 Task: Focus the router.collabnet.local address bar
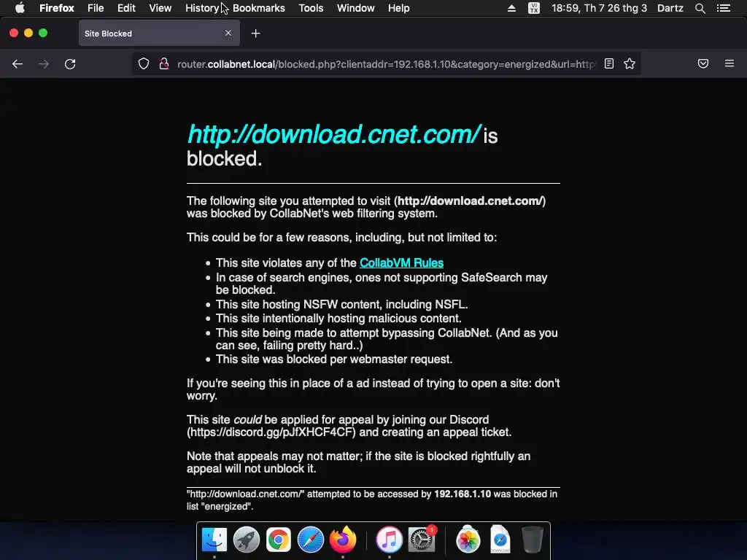(x=386, y=64)
